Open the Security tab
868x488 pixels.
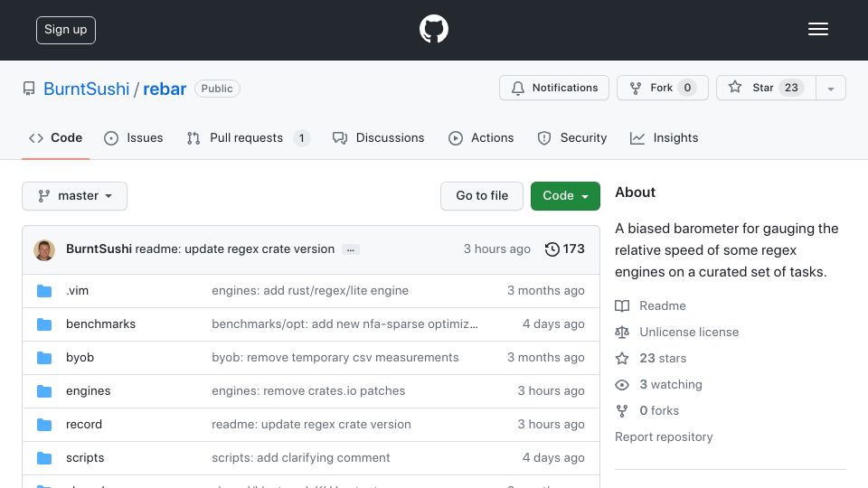[572, 137]
